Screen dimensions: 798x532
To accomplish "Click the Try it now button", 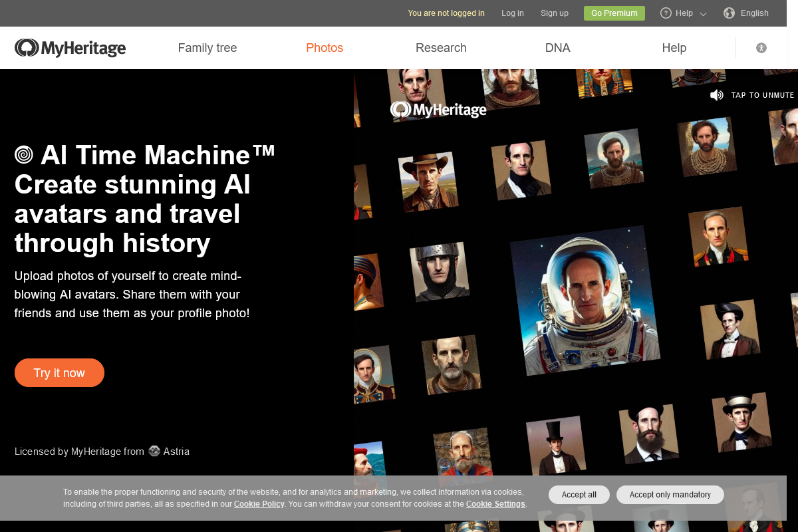I will click(59, 372).
